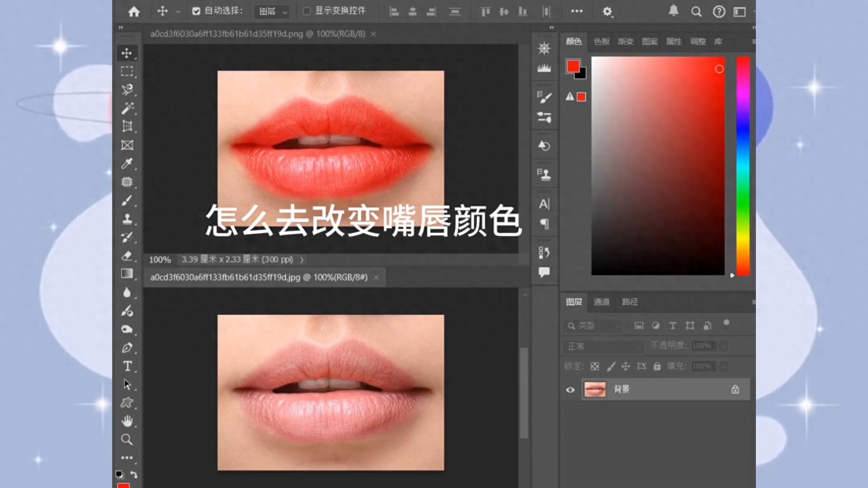
Task: Open the options bar gear settings
Action: 608,12
